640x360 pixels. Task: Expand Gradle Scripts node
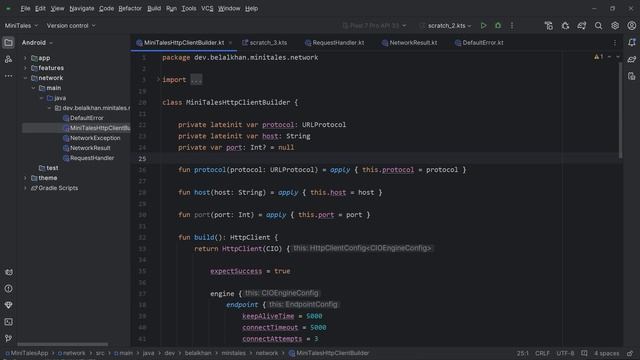[x=25, y=188]
